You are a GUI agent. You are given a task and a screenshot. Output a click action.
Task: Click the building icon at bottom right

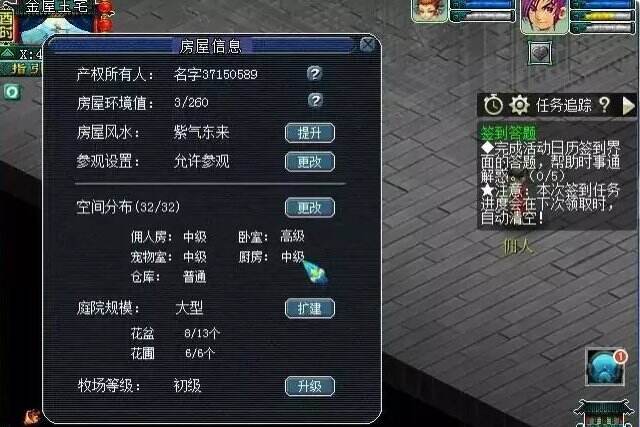click(x=603, y=413)
